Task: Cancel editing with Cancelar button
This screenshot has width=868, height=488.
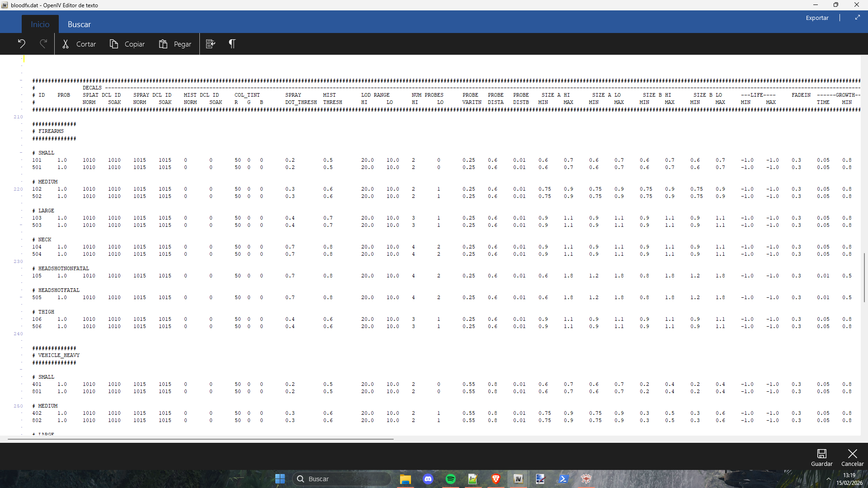Action: 852,457
